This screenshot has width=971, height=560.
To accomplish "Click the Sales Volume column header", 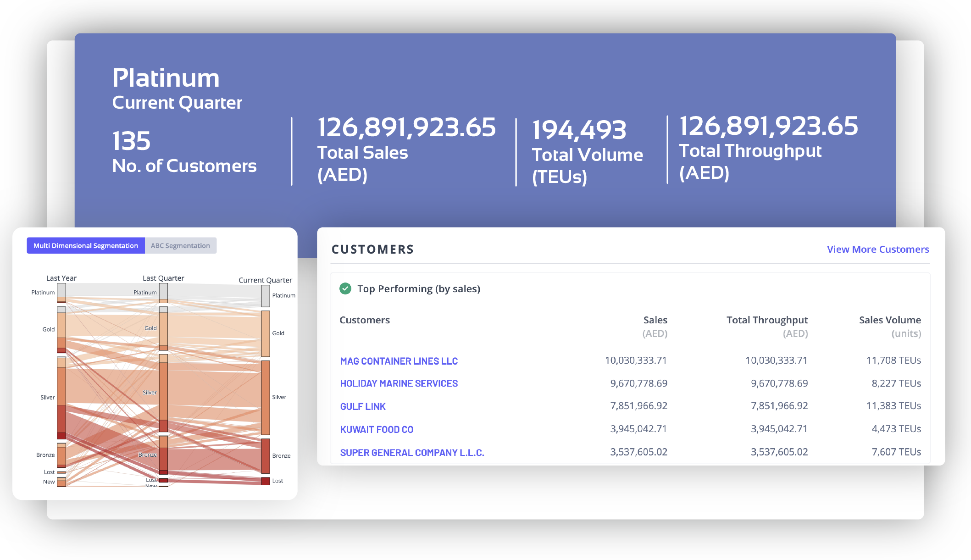I will pyautogui.click(x=889, y=320).
